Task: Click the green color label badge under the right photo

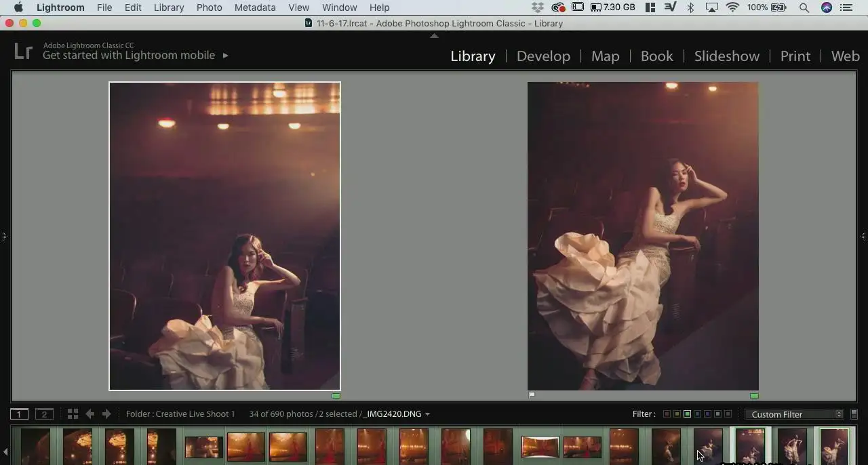Action: [754, 395]
